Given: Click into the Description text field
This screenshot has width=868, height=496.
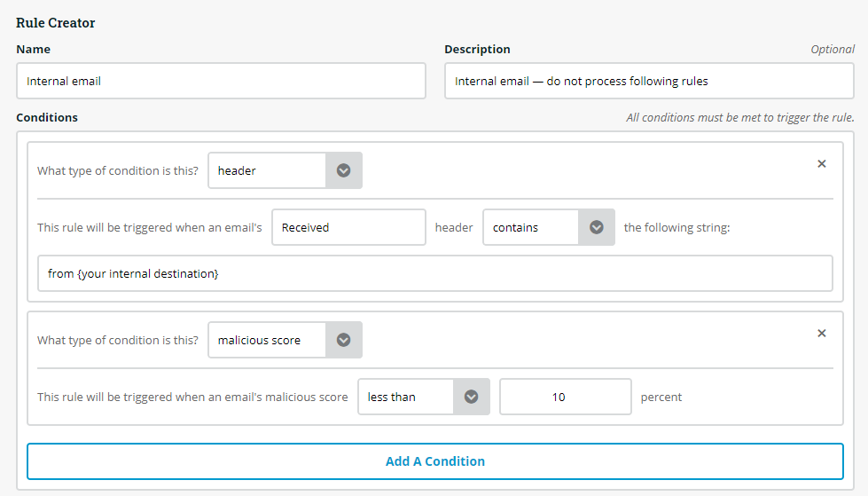Looking at the screenshot, I should coord(649,81).
